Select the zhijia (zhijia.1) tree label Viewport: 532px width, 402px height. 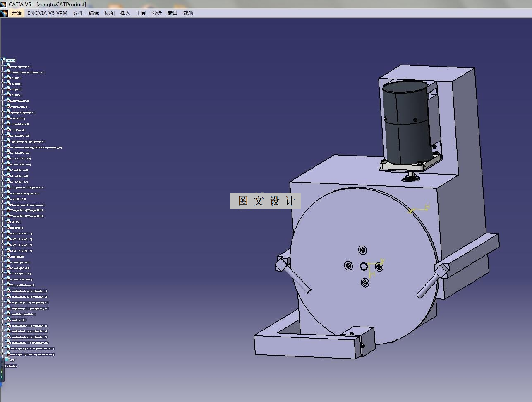point(17,228)
